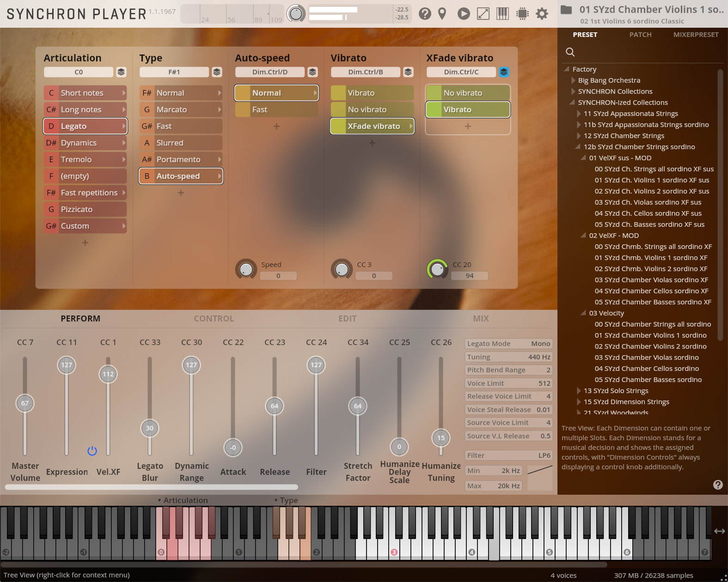Open the settings gear icon
The width and height of the screenshot is (728, 582).
pyautogui.click(x=542, y=14)
